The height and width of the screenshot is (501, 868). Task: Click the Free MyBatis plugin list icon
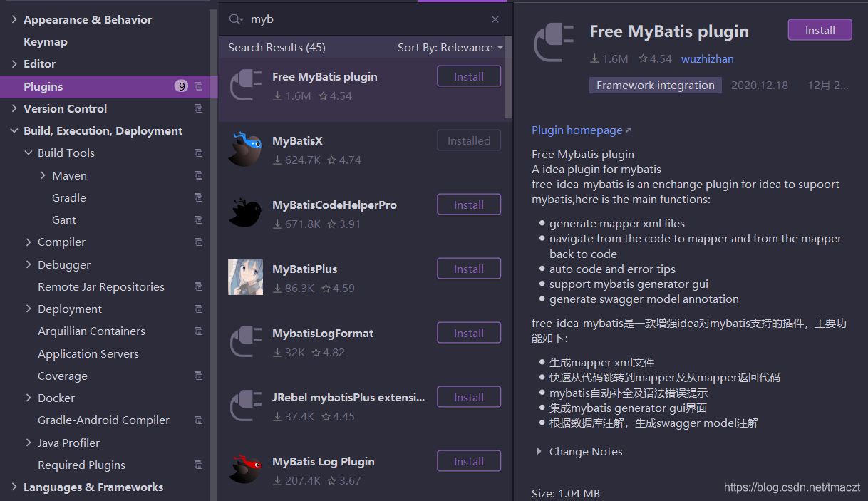245,86
